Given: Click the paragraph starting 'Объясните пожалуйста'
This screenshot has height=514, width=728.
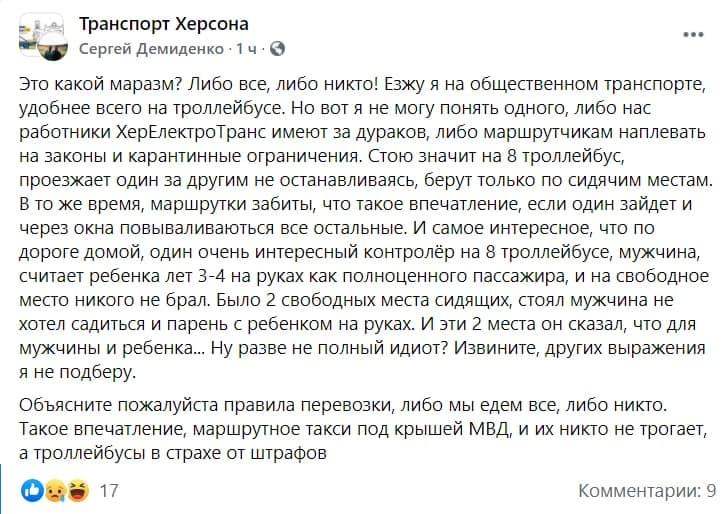Looking at the screenshot, I should point(363,429).
